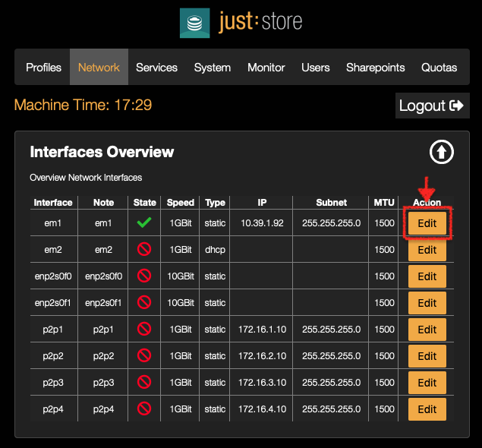Edit the enp2s0f0 interface
The height and width of the screenshot is (448, 482).
(x=427, y=276)
